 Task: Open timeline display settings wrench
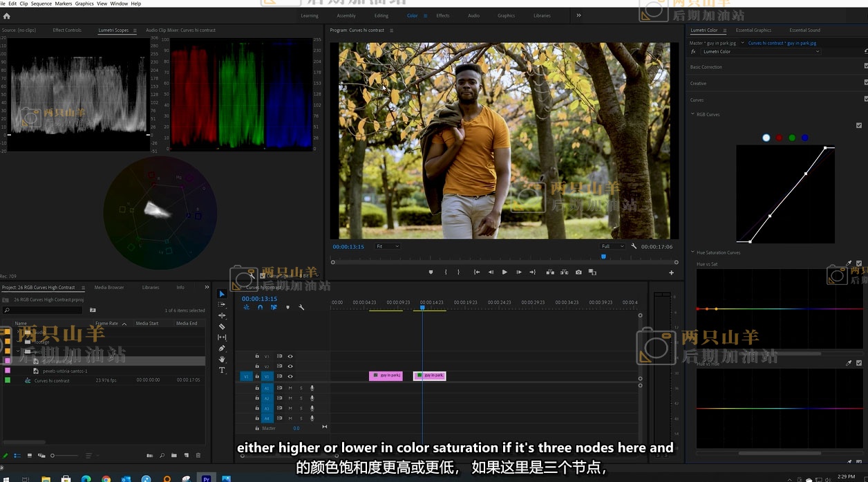click(x=301, y=307)
